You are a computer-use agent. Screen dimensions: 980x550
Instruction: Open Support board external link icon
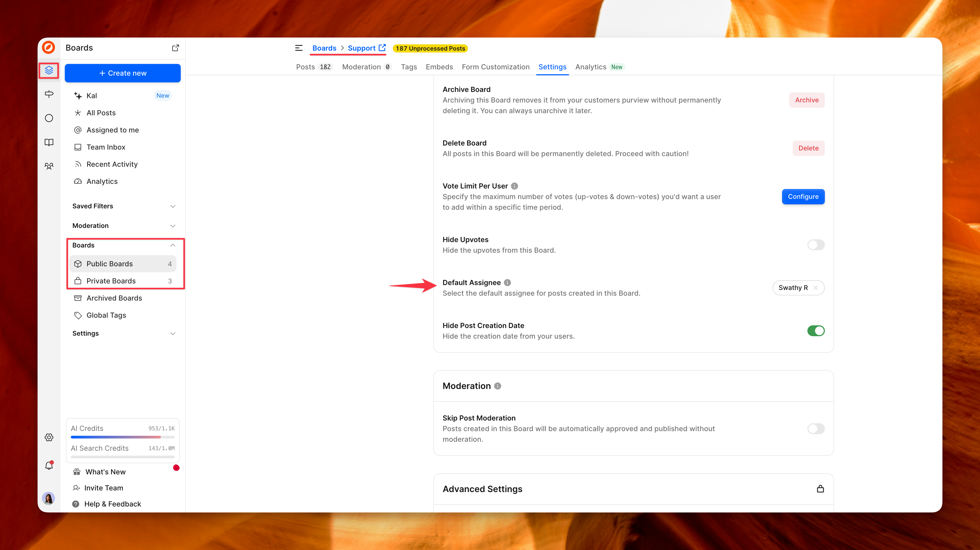coord(382,48)
